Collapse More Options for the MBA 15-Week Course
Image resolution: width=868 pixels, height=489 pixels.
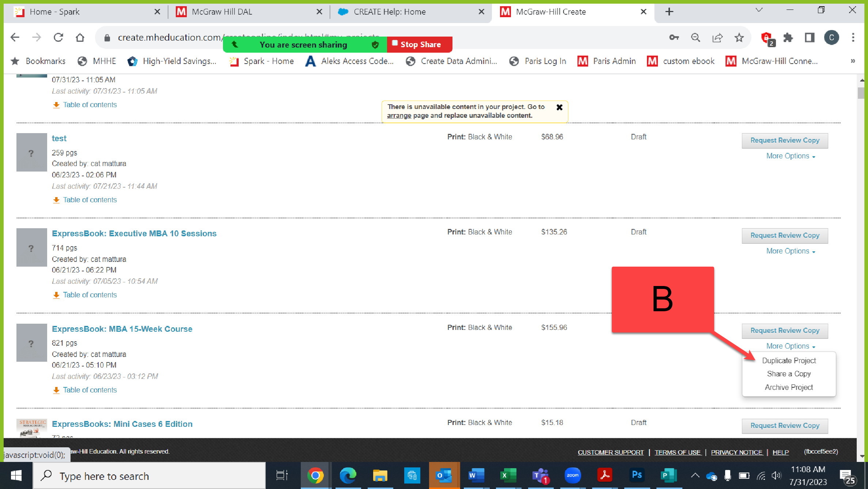791,346
